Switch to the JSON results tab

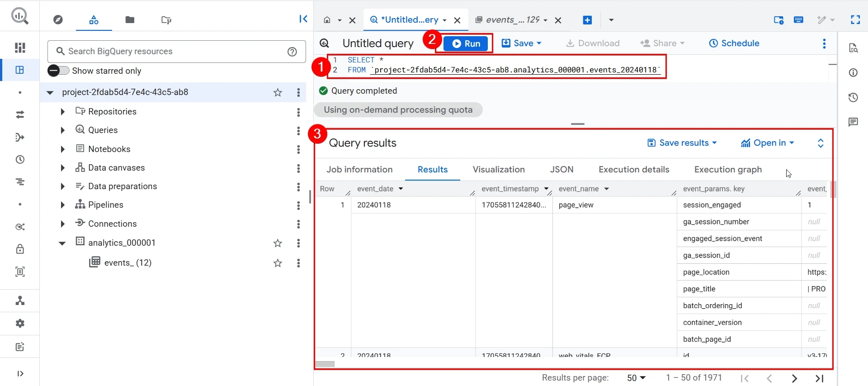[x=561, y=170]
